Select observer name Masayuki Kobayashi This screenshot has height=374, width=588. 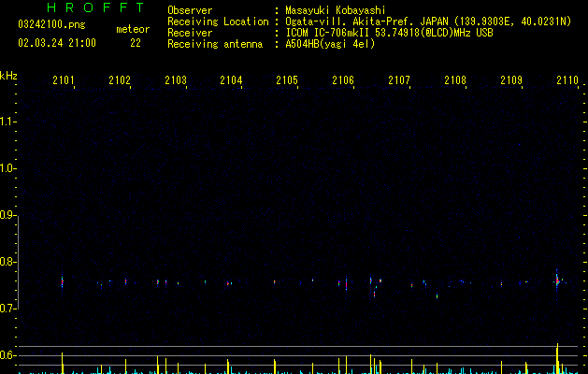[x=336, y=10]
